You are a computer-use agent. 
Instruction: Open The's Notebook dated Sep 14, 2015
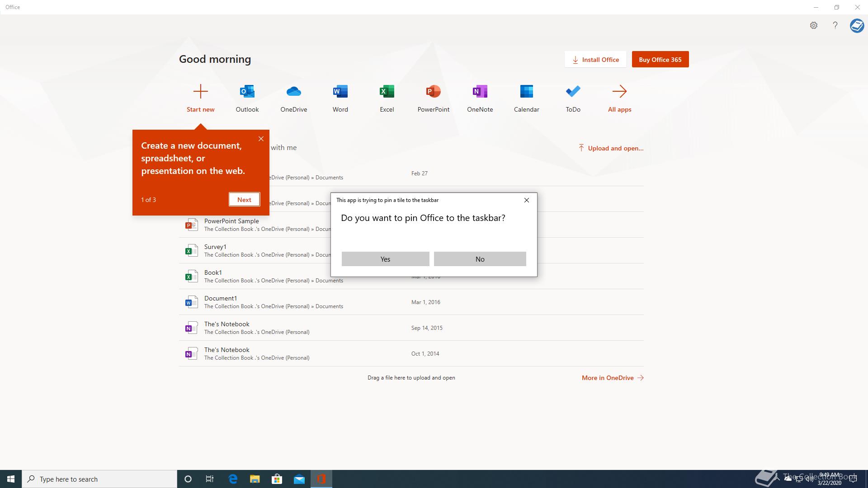[x=227, y=324]
